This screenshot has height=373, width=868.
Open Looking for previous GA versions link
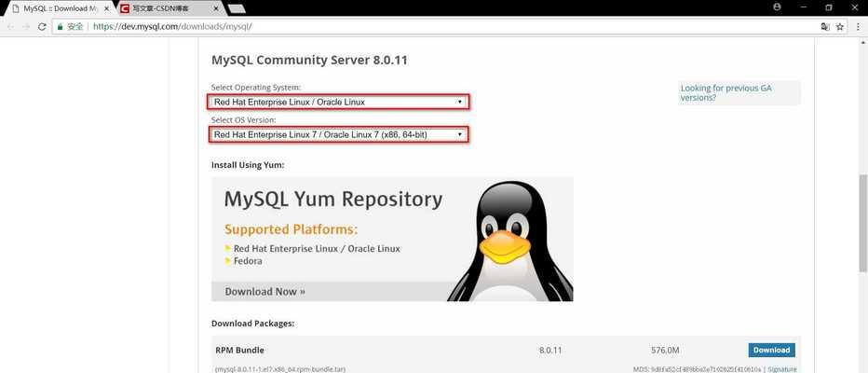pyautogui.click(x=726, y=92)
